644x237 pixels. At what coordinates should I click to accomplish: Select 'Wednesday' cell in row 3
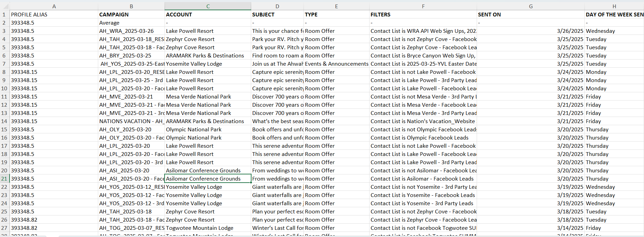pos(614,31)
